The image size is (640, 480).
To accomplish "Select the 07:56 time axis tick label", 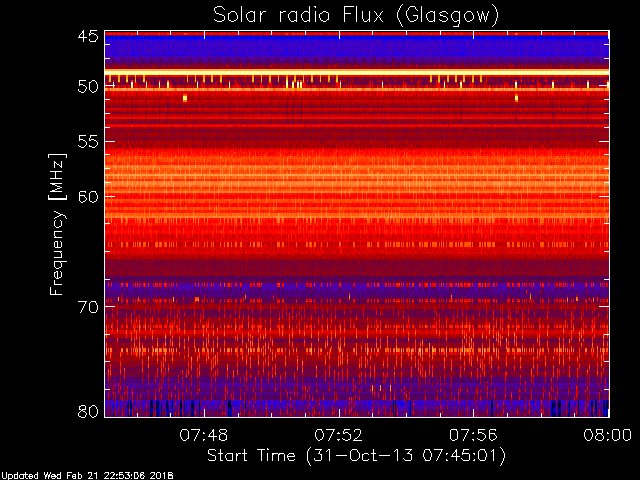I will pos(474,435).
